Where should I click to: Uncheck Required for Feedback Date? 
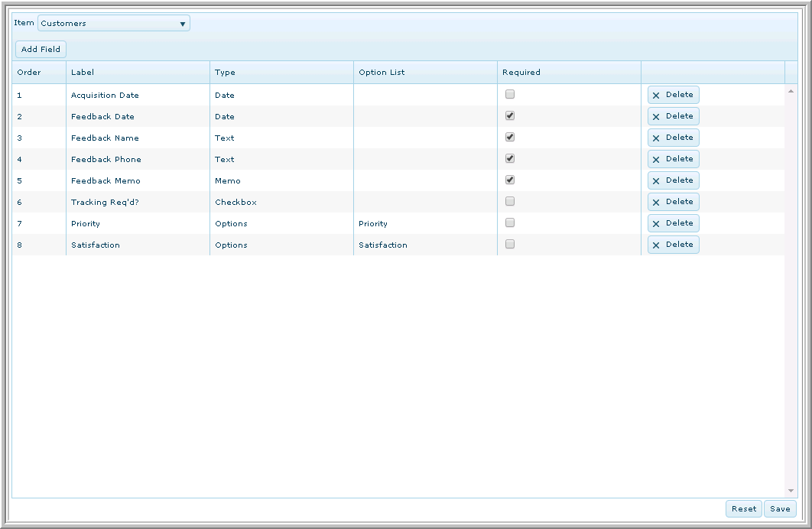click(510, 115)
